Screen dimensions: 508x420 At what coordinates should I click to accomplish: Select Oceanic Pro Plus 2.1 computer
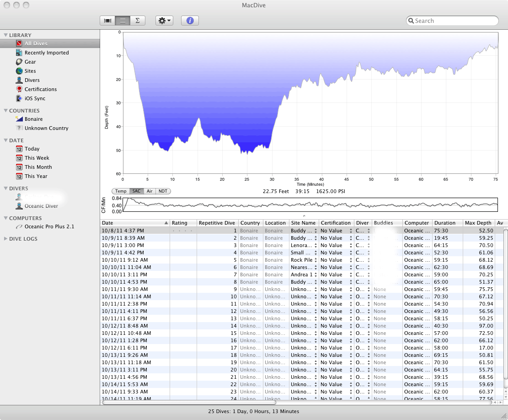[x=49, y=226]
